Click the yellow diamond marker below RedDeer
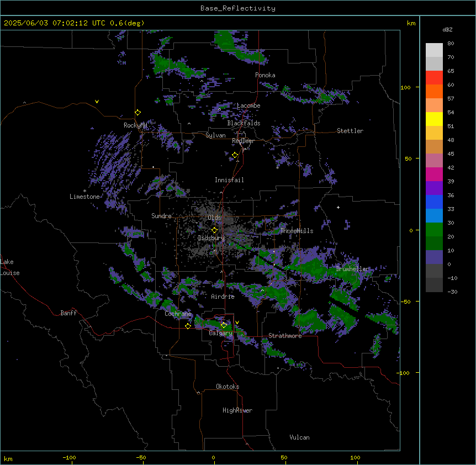The width and height of the screenshot is (476, 465). pos(235,155)
